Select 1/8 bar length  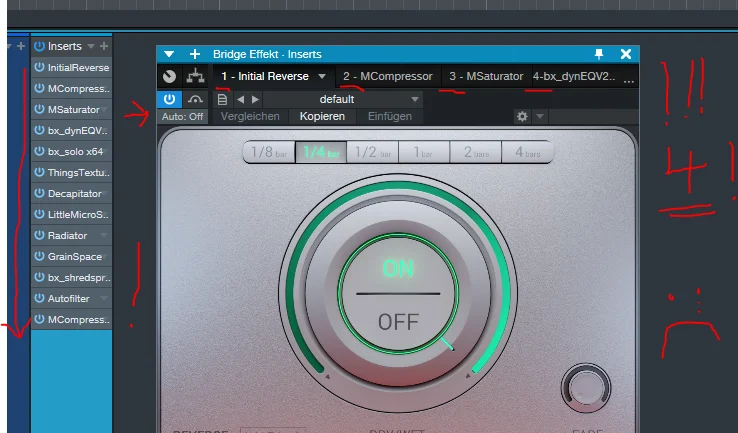point(269,152)
